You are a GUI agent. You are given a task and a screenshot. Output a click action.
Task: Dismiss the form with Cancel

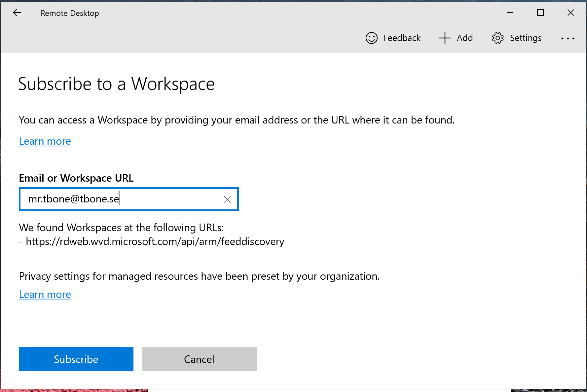point(199,359)
